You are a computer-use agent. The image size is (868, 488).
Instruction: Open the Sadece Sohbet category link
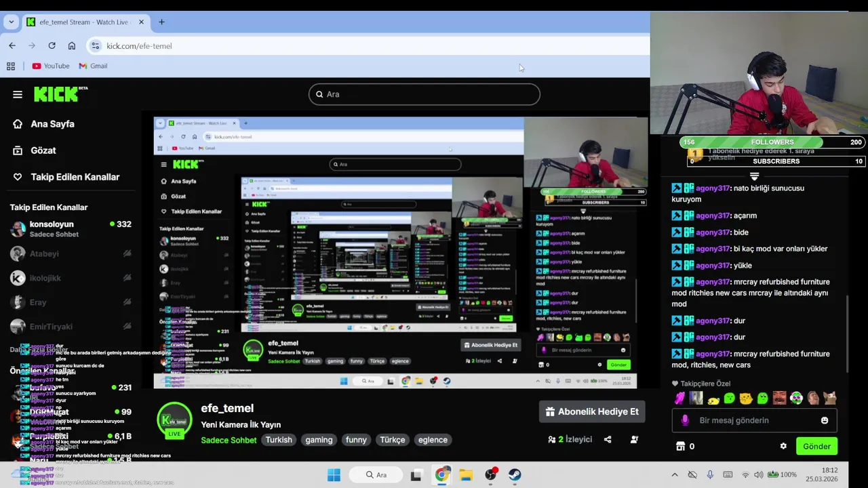229,440
